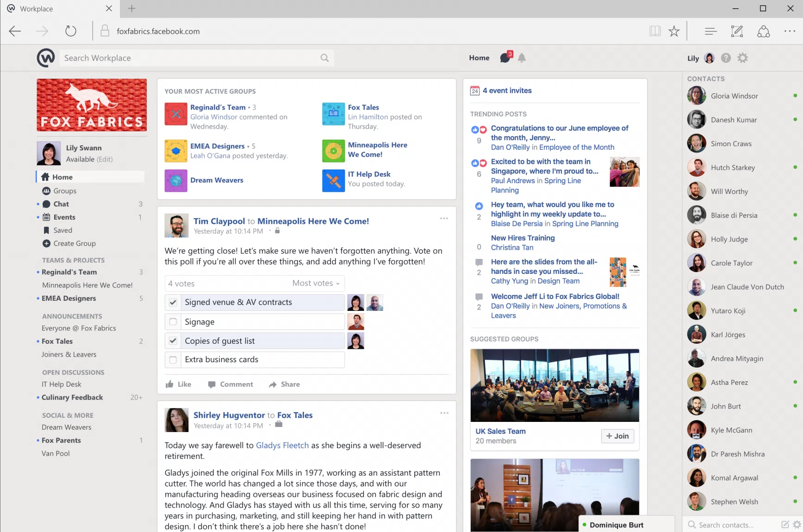
Task: Close the Workplace tab
Action: tap(109, 8)
